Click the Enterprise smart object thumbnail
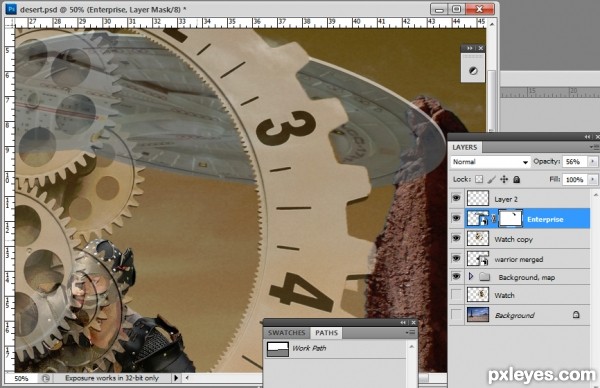 point(478,218)
